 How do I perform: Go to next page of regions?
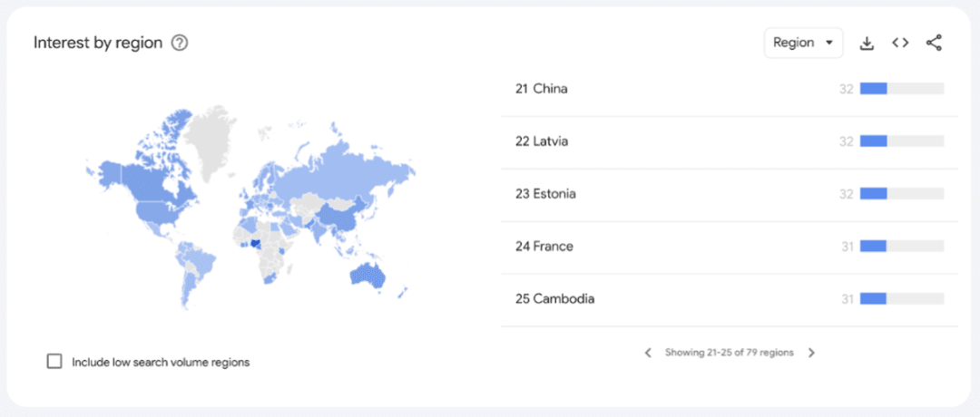click(x=811, y=353)
